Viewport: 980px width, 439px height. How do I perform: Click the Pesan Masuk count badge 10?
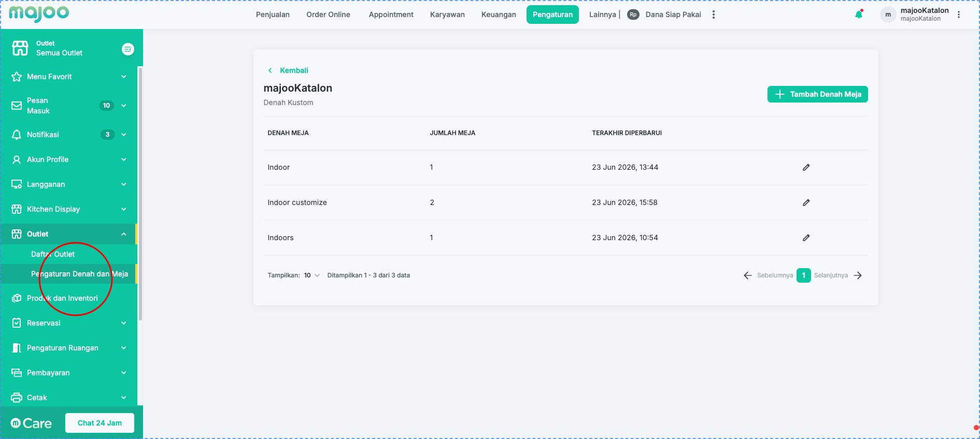106,106
